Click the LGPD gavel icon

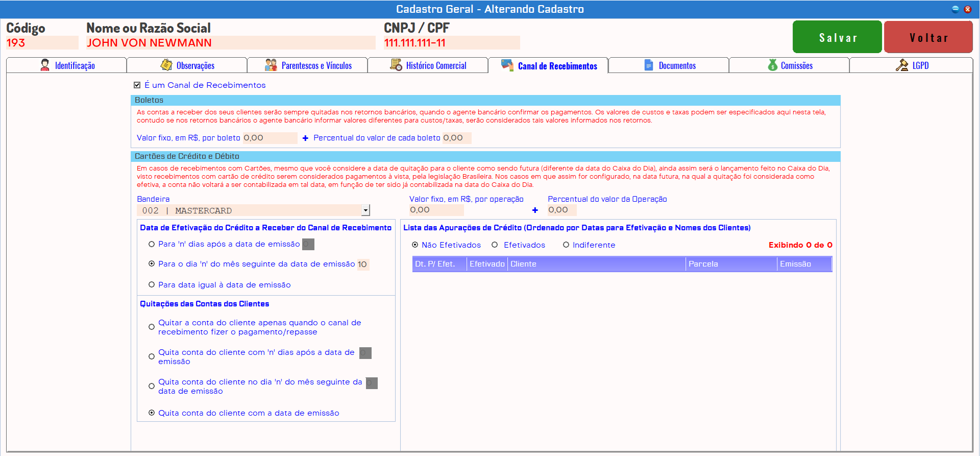point(902,65)
